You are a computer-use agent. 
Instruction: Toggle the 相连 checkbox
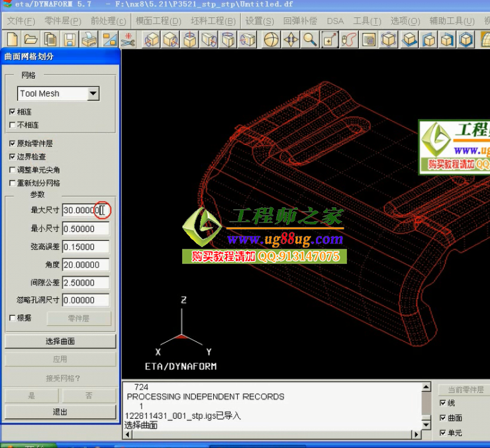pos(12,111)
